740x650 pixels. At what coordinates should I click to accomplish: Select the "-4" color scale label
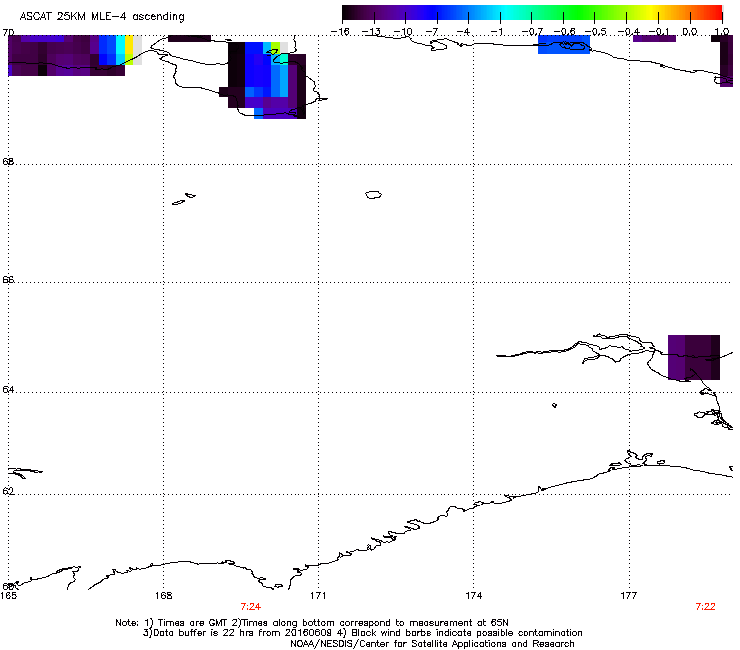pos(465,32)
